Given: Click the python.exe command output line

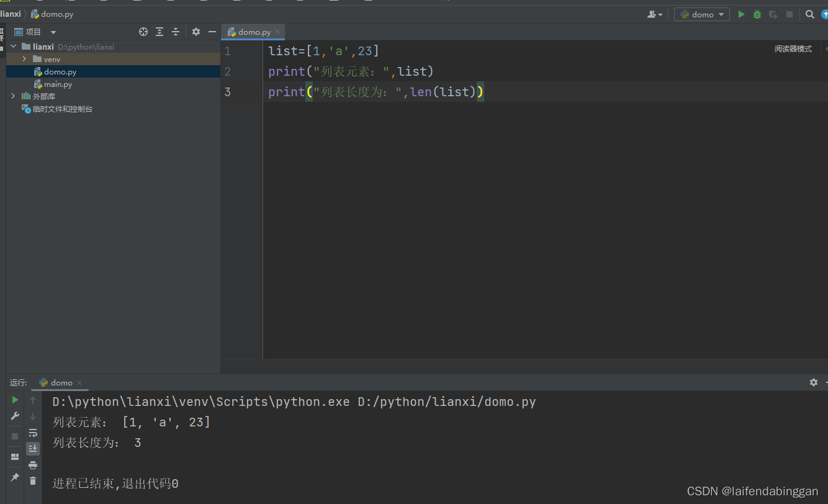Looking at the screenshot, I should pyautogui.click(x=294, y=402).
